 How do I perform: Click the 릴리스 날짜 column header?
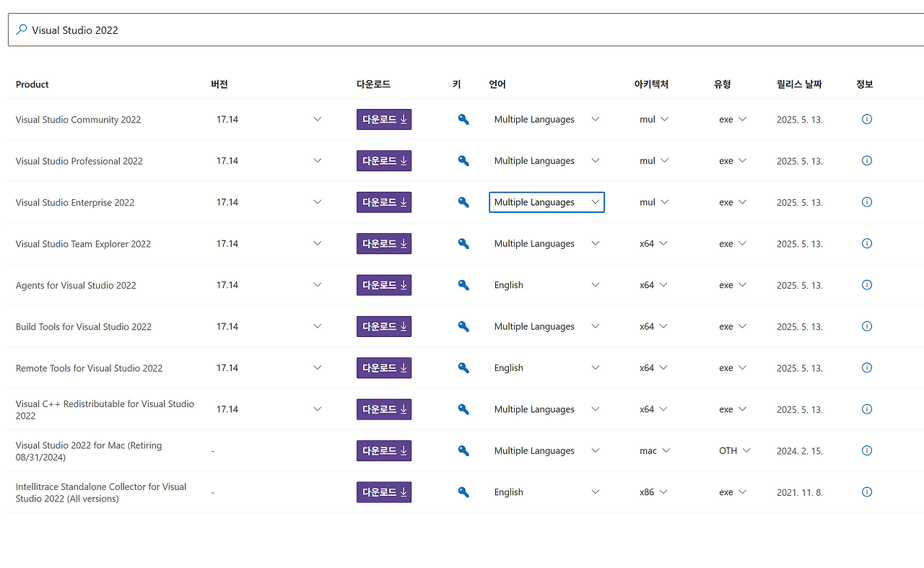click(799, 84)
